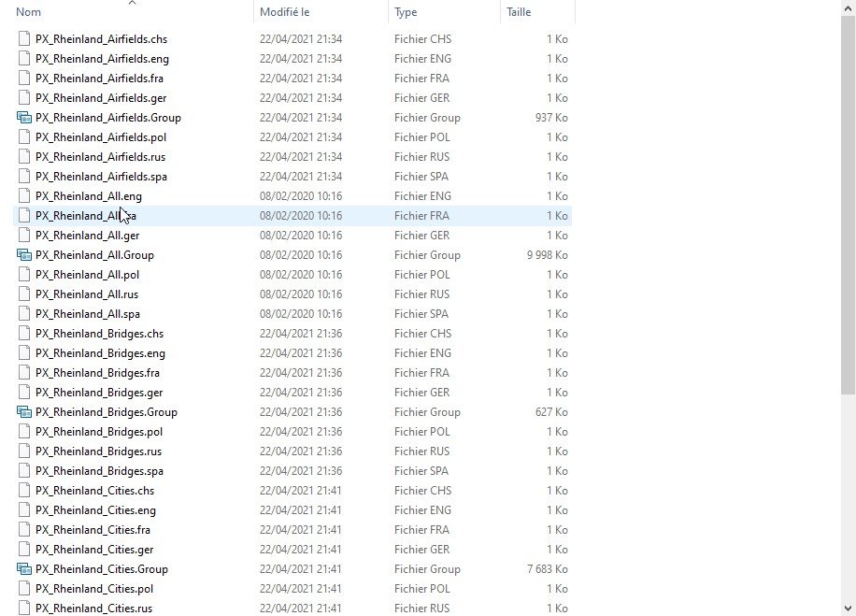
Task: Click the PX_Rheinland_Airfields.Group file icon
Action: (x=24, y=118)
